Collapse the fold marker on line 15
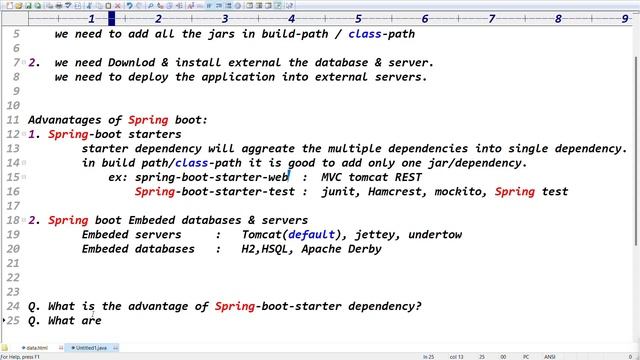 tap(24, 177)
